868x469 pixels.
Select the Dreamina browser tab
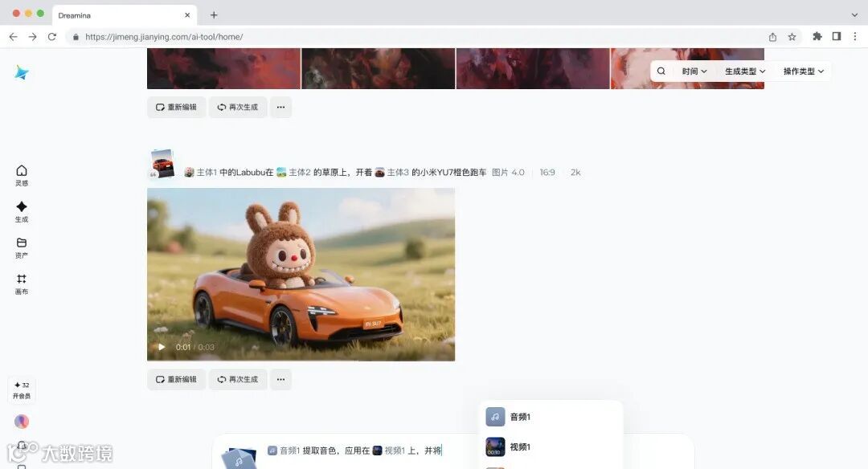[x=125, y=15]
